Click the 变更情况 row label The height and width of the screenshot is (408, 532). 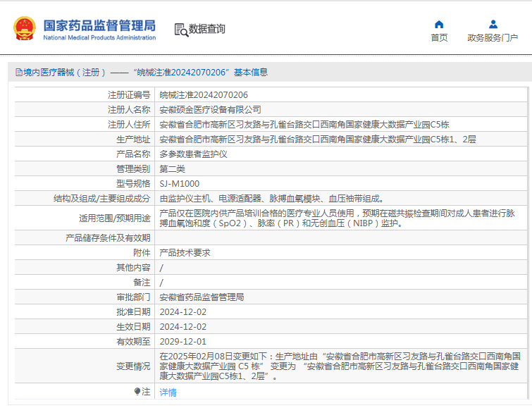tap(133, 366)
